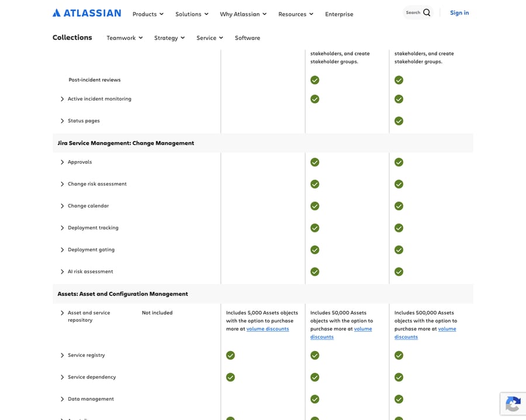Expand the Data management row
Image resolution: width=526 pixels, height=420 pixels.
click(62, 399)
